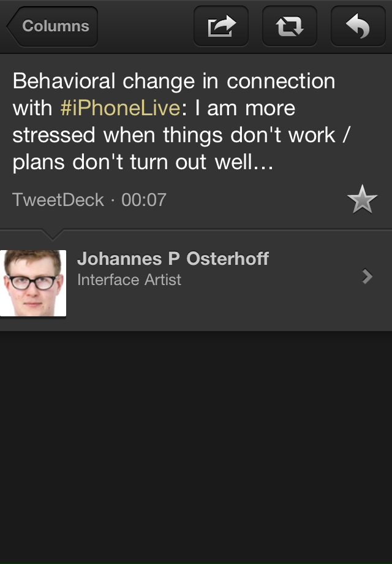This screenshot has width=392, height=564.
Task: Click the 00:07 timestamp
Action: pyautogui.click(x=144, y=200)
